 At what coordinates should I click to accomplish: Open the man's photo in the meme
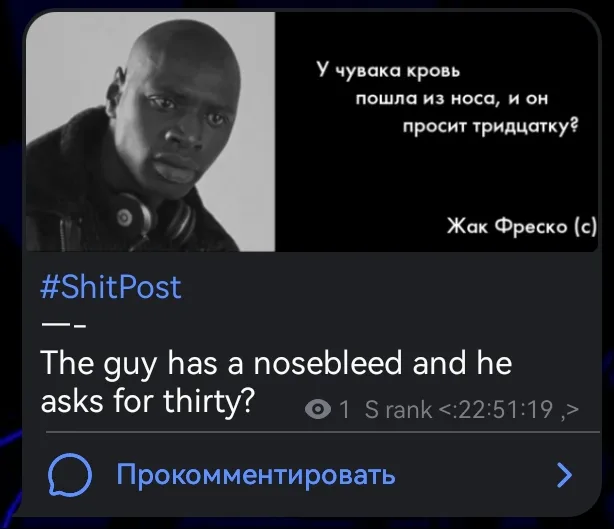[150, 131]
